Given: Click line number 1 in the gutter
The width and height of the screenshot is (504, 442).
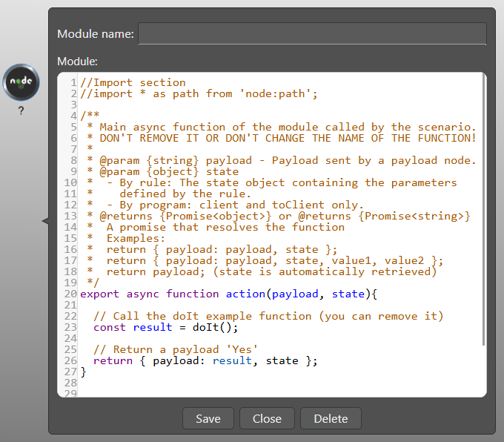Looking at the screenshot, I should (73, 82).
